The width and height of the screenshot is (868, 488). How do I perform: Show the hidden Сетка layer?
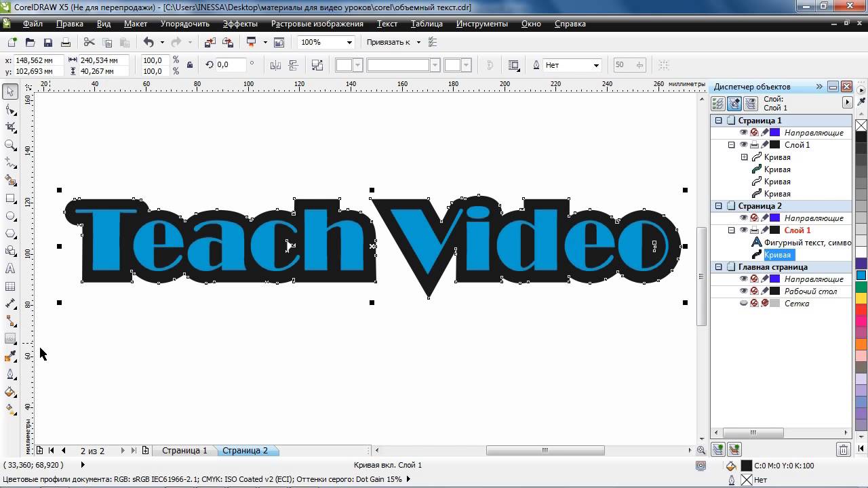pos(743,303)
